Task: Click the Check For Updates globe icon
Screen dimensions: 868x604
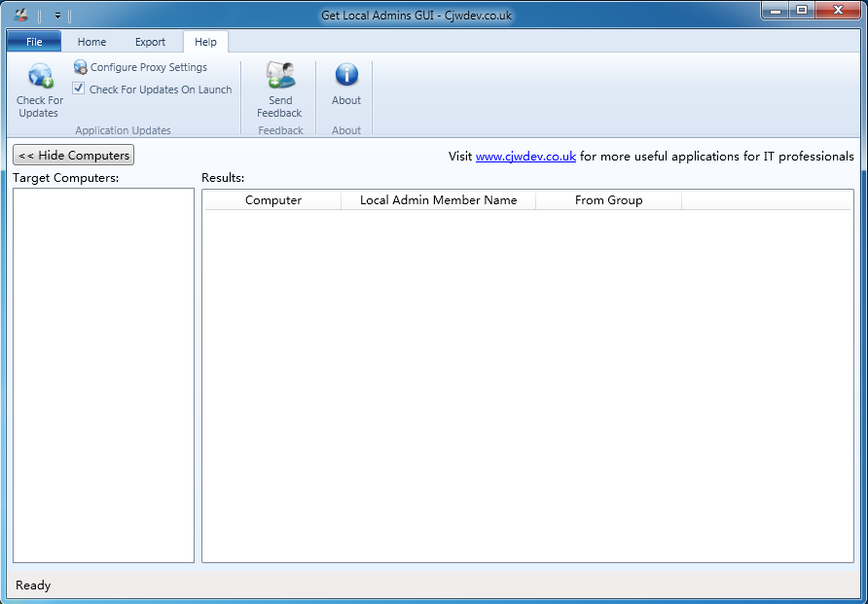Action: point(40,77)
